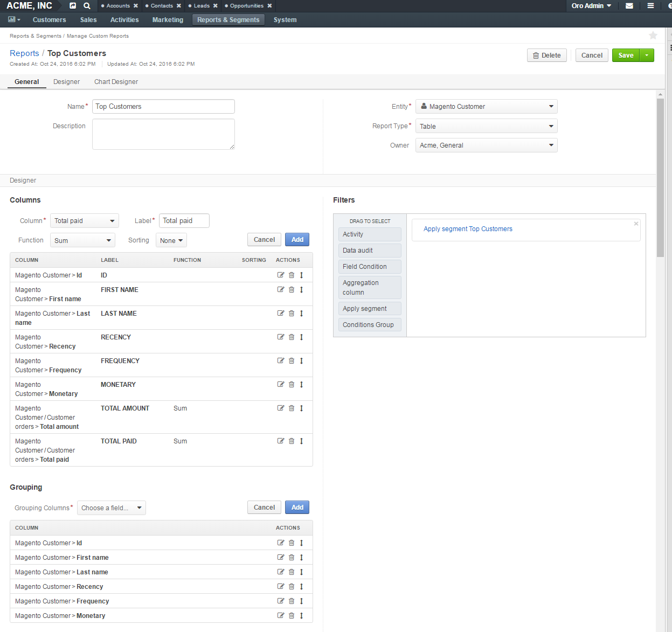Follow the Reports breadcrumb link
This screenshot has width=672, height=632.
point(24,53)
